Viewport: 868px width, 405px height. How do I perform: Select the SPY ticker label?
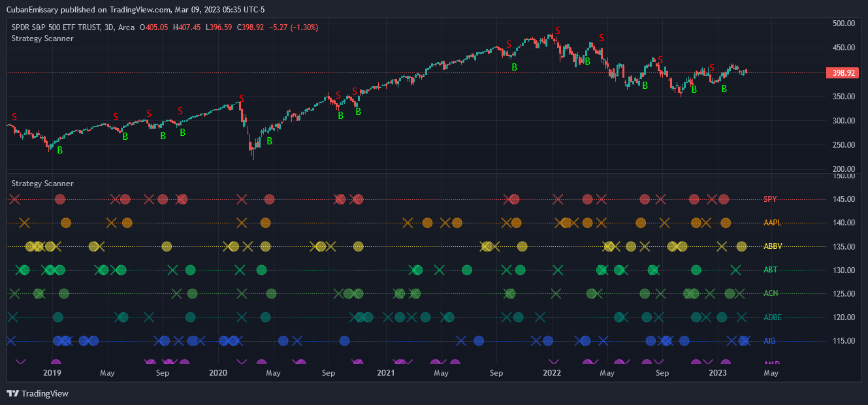(x=770, y=199)
